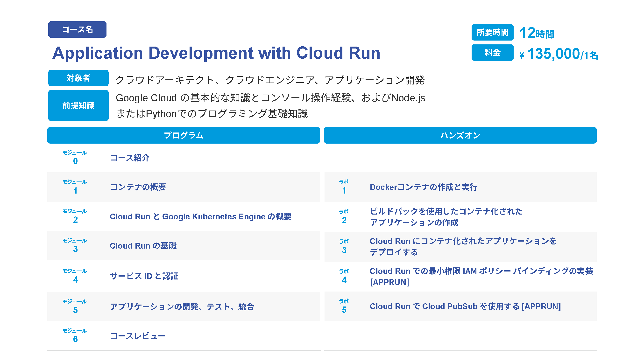Image resolution: width=644 pixels, height=362 pixels.
Task: Click lab 1 Dockerコンテナの作成と実行
Action: coord(423,187)
